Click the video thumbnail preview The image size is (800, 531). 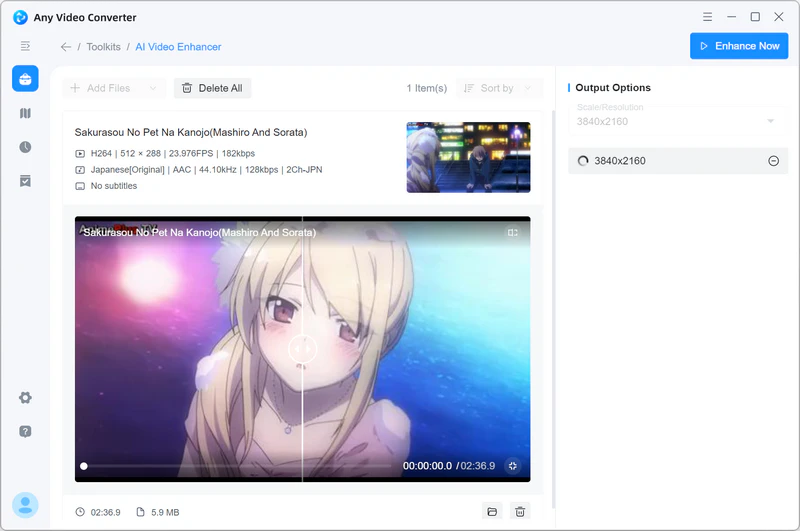point(468,157)
